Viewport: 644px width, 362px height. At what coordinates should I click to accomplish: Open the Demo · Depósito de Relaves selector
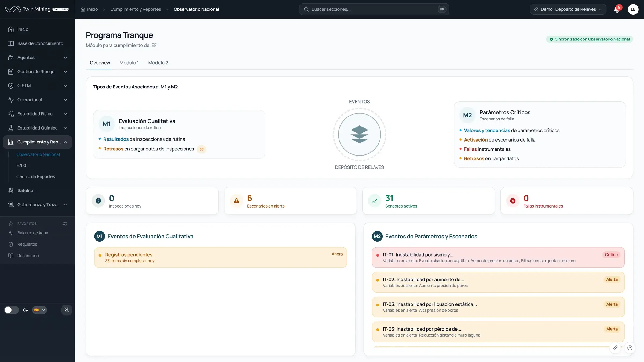[x=568, y=9]
